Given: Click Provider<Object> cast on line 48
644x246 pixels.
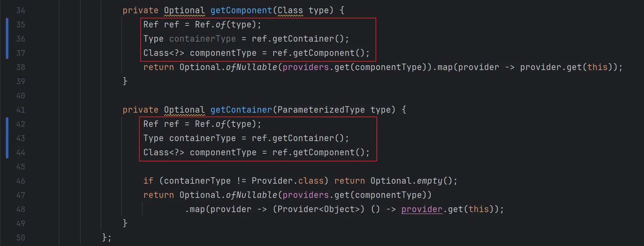Looking at the screenshot, I should 318,210.
